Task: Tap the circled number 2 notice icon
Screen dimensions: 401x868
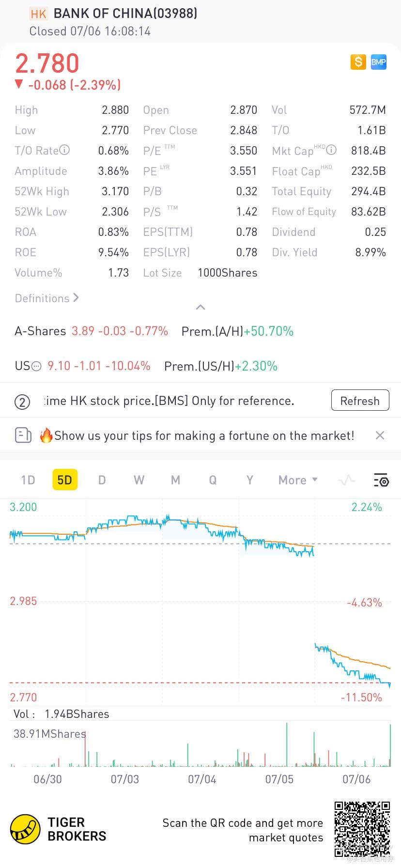Action: coord(22,402)
